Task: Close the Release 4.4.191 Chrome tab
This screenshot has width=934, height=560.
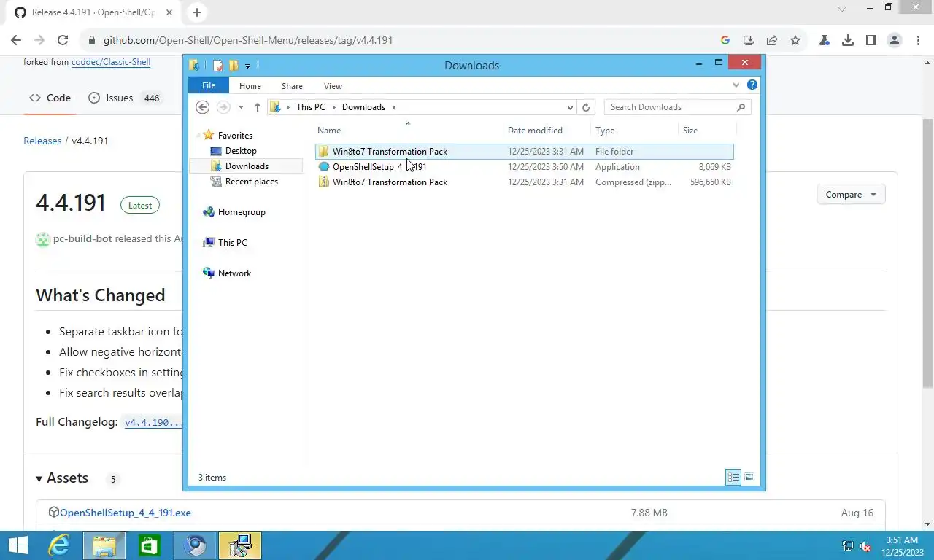Action: (170, 12)
